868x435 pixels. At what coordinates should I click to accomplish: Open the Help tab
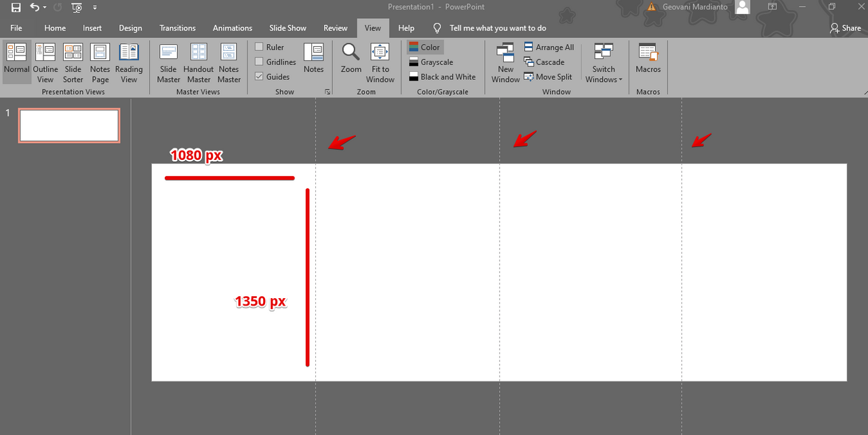(x=406, y=28)
